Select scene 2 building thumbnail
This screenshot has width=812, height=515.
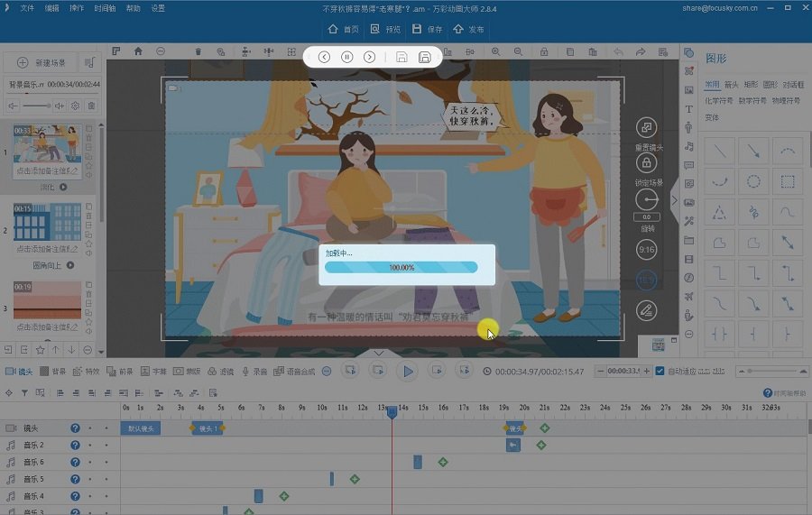tap(47, 222)
